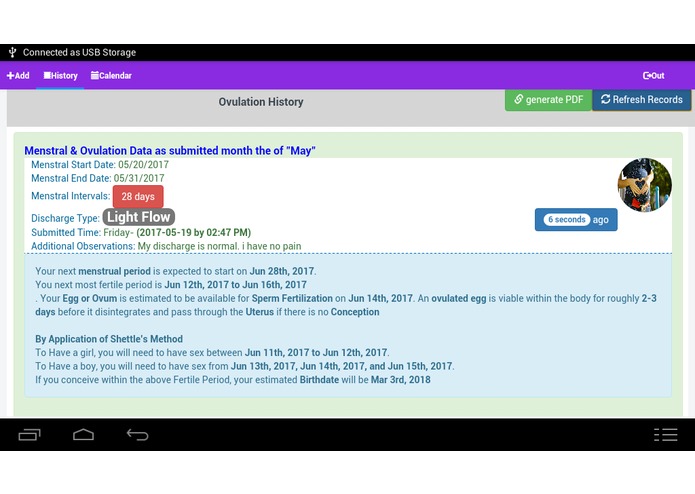Viewport: 695px width, 494px height.
Task: Open the Add entry tab
Action: click(18, 76)
